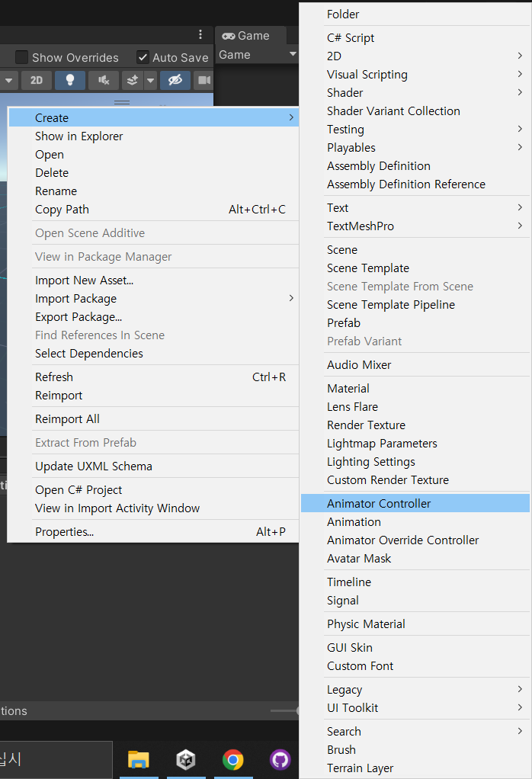Viewport: 532px width, 779px height.
Task: Open scene camera settings icon
Action: (x=204, y=80)
